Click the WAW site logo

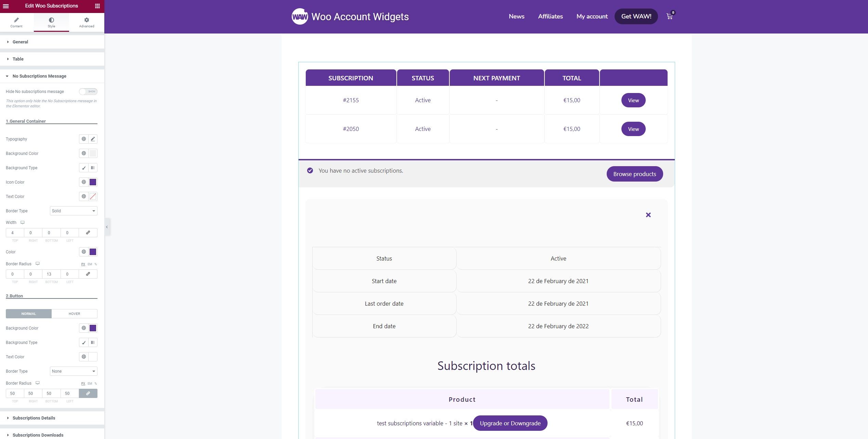[x=300, y=16]
